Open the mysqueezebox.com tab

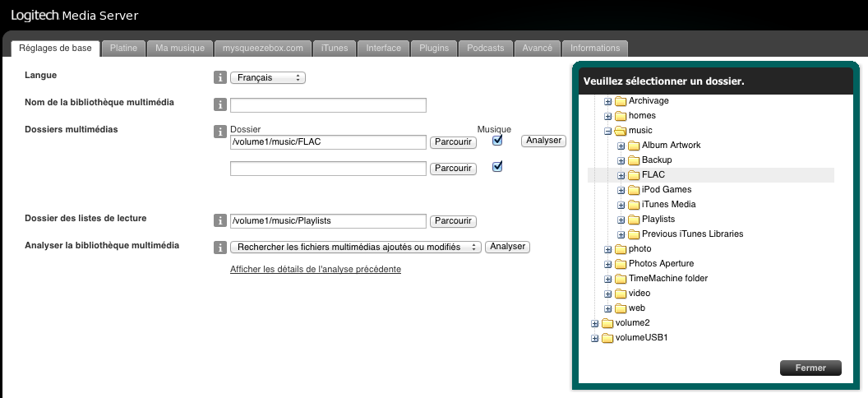[263, 49]
